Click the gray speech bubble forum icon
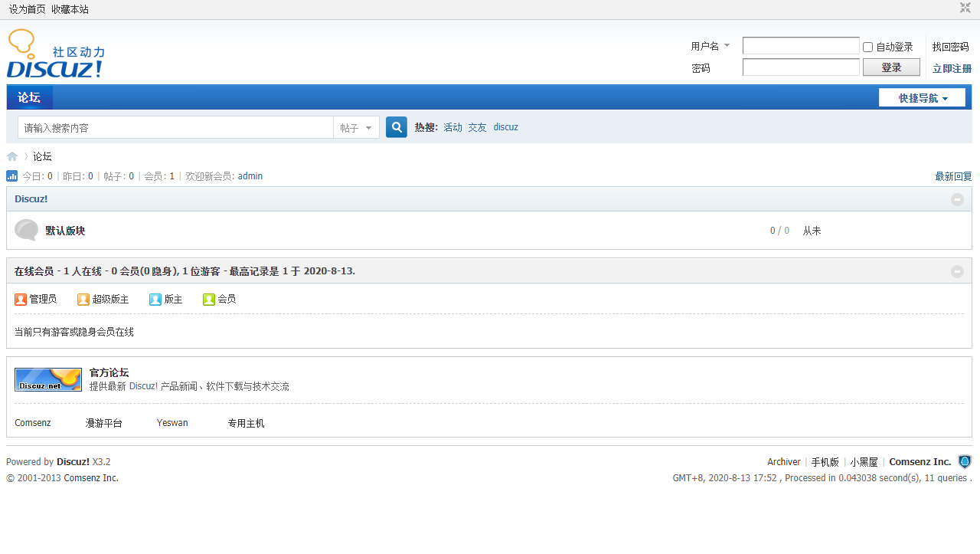980x554 pixels. tap(26, 230)
